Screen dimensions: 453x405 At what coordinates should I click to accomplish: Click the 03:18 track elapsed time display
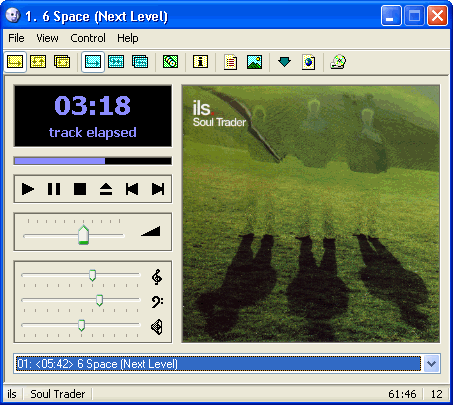click(93, 116)
